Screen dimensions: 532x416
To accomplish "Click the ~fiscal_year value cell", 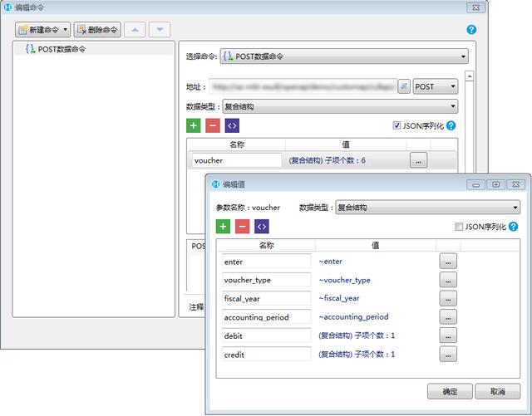I will pos(339,298).
